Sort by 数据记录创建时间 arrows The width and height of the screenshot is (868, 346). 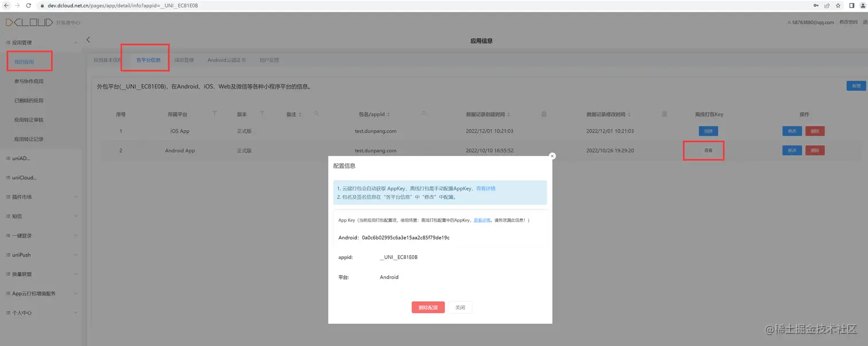click(x=509, y=115)
